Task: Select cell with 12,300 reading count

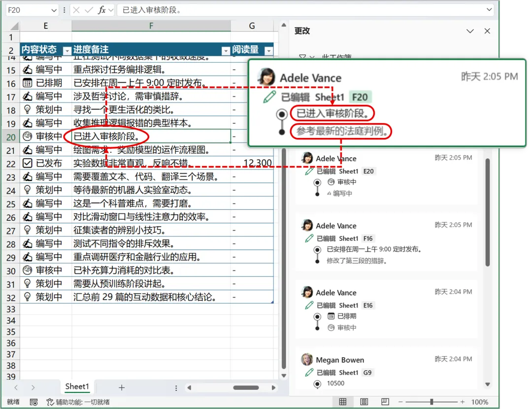Action: (252, 163)
